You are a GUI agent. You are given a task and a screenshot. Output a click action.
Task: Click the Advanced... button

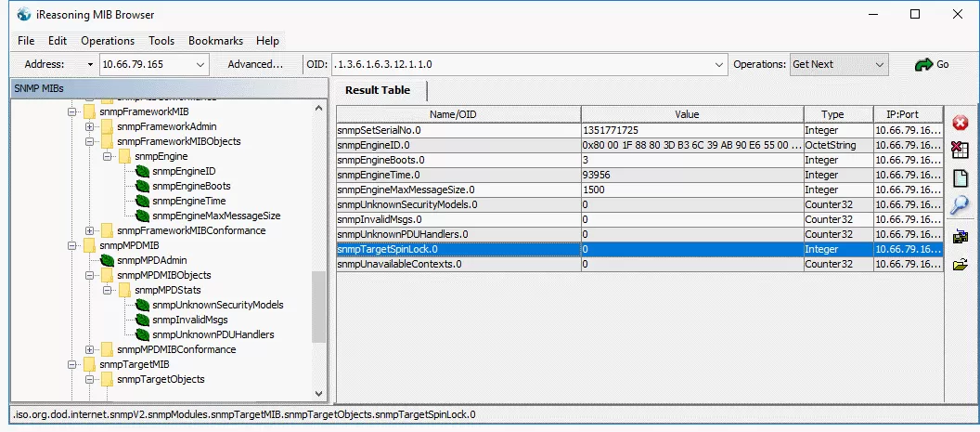point(255,64)
